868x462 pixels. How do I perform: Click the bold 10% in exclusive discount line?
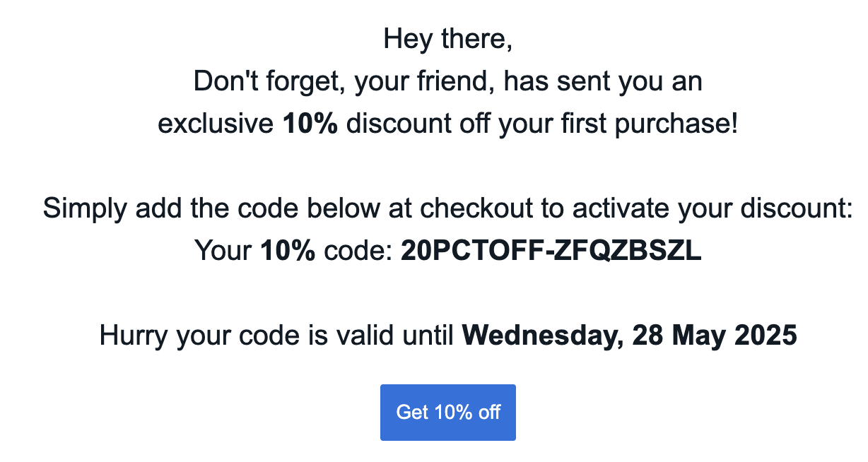click(310, 124)
